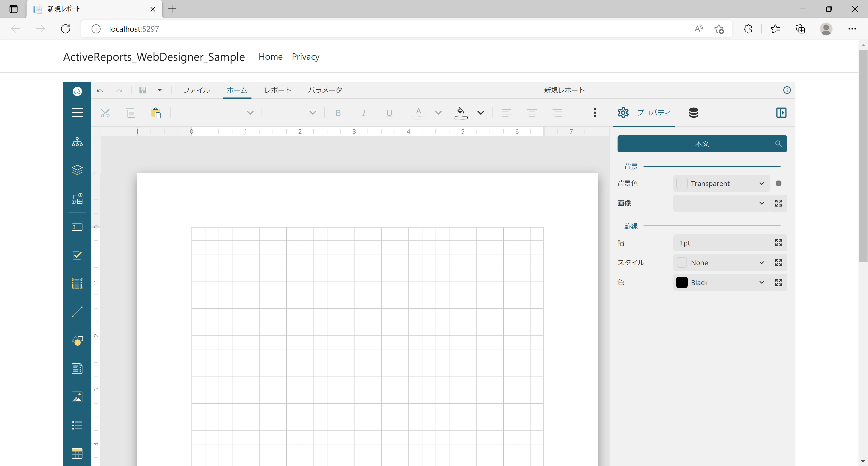The width and height of the screenshot is (868, 466).
Task: Select the List control in the toolbox
Action: [77, 425]
